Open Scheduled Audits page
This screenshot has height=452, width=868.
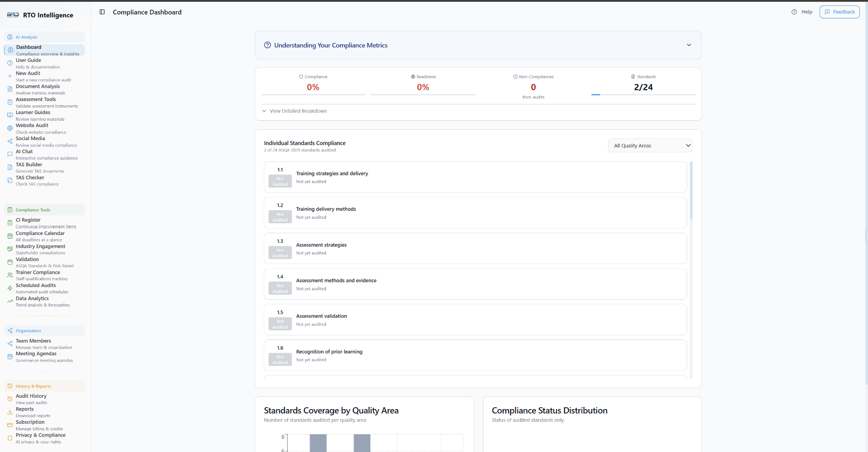pyautogui.click(x=44, y=288)
